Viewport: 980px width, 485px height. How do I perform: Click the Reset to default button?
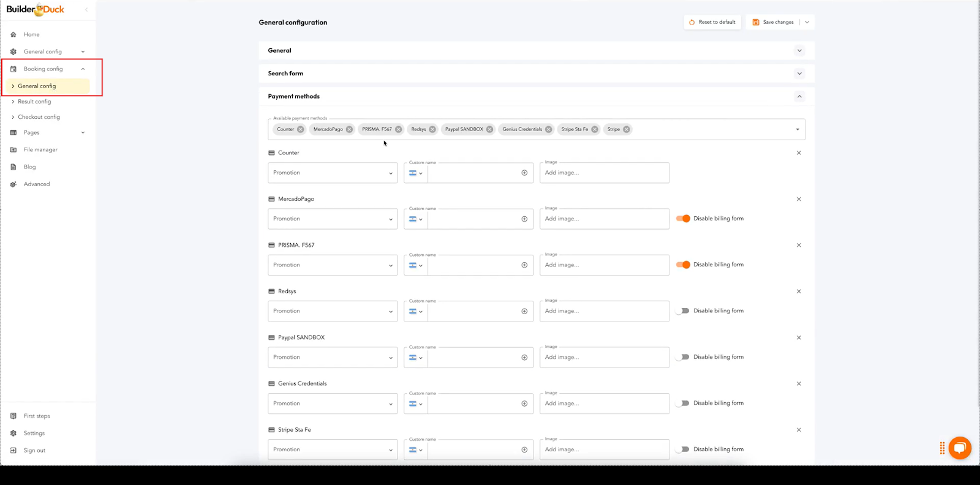point(712,22)
